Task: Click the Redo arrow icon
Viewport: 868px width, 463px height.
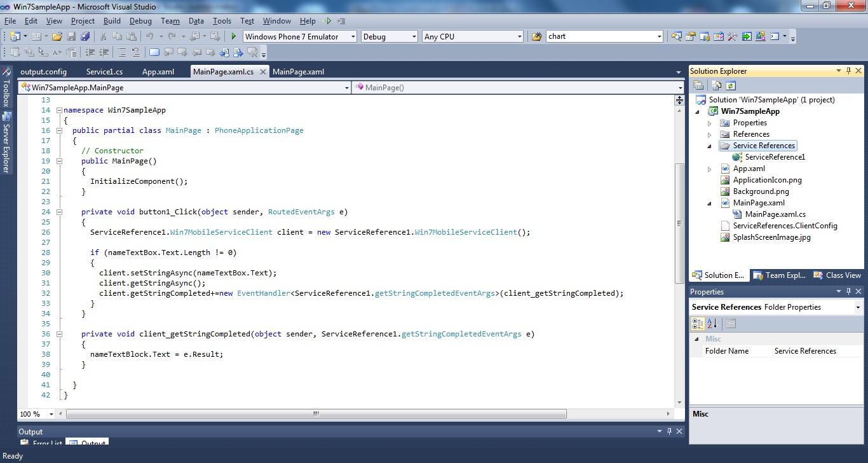Action: click(x=172, y=36)
